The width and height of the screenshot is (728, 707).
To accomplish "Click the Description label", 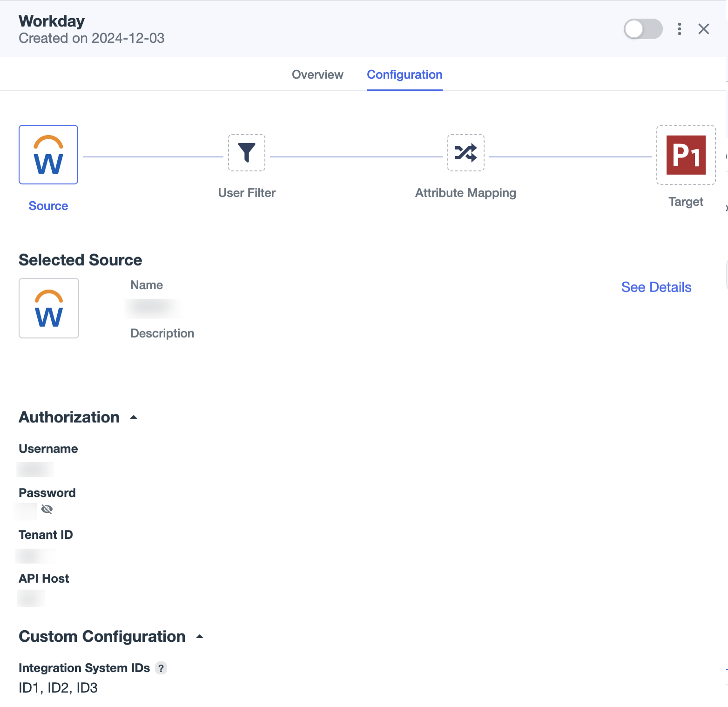I will (162, 333).
